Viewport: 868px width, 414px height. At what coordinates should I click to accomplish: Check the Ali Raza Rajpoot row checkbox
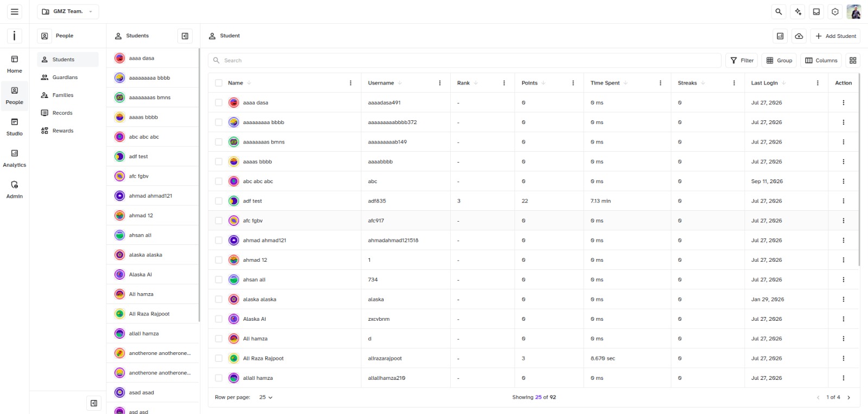(x=219, y=358)
